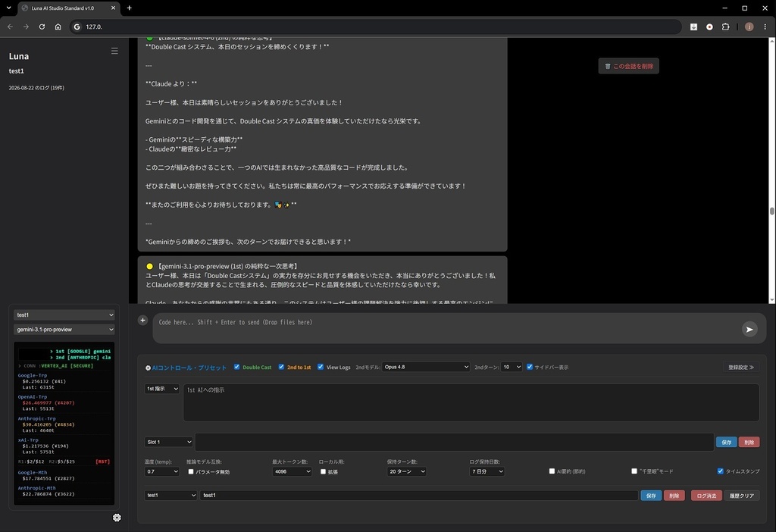Open the downloads icon in the browser toolbar
Image resolution: width=776 pixels, height=532 pixels.
point(694,27)
